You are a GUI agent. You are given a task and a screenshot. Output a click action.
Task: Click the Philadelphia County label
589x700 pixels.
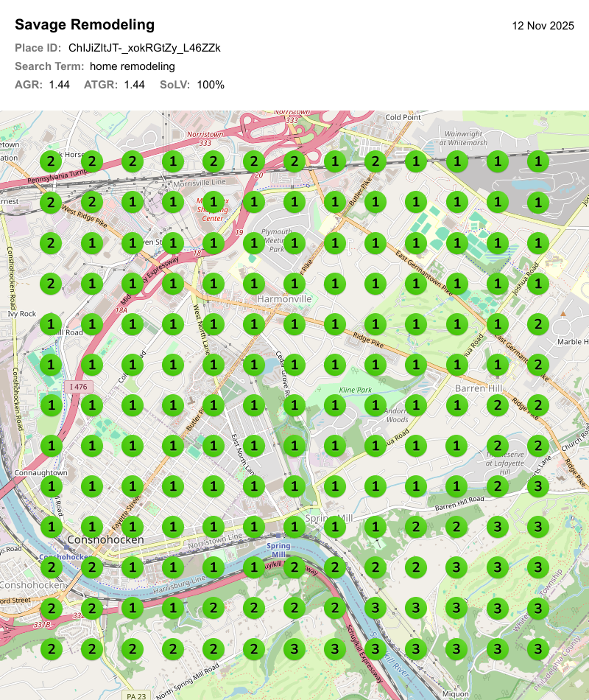pos(557,663)
